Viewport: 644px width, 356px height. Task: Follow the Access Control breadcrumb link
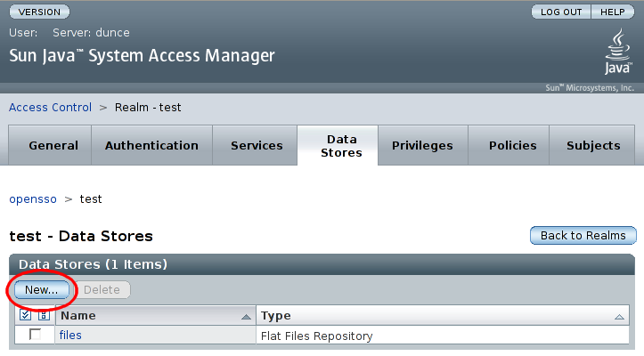coord(50,108)
